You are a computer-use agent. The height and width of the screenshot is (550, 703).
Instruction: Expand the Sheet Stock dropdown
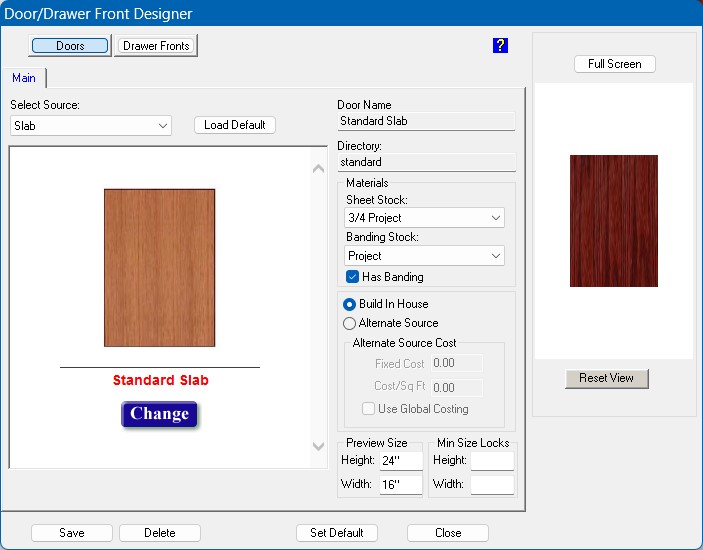tap(425, 218)
